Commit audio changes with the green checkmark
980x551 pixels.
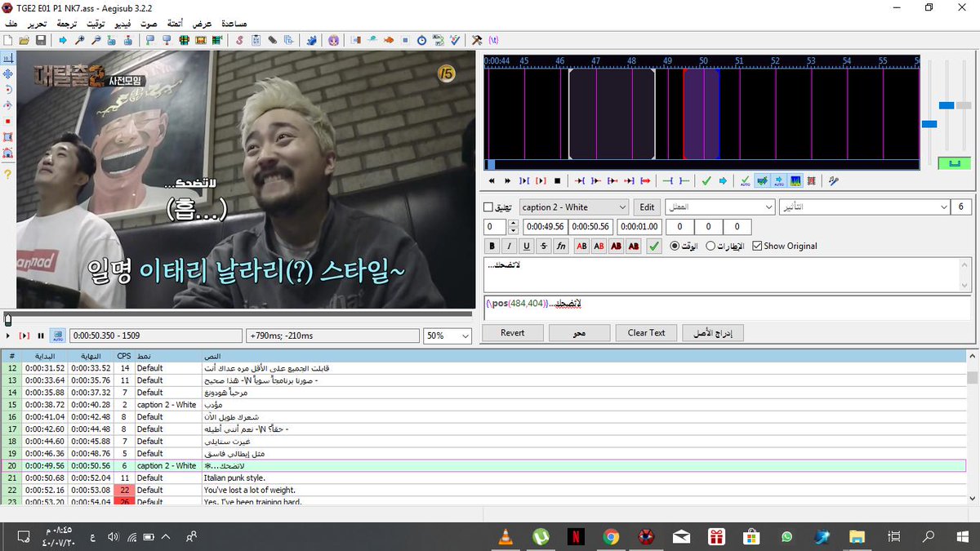tap(706, 180)
